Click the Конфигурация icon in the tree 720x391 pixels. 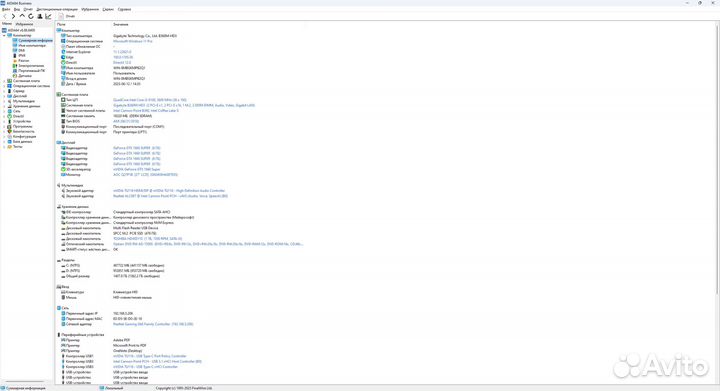tap(10, 136)
